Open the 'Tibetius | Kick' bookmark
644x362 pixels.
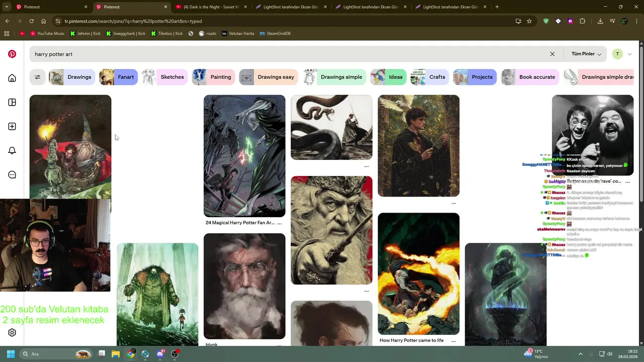click(167, 33)
